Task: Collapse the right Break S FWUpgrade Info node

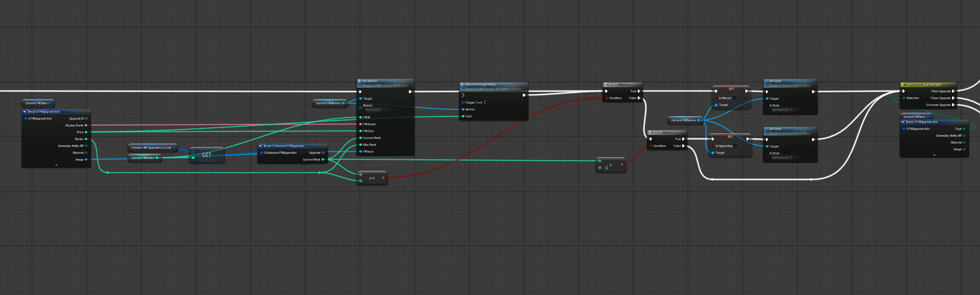Action: click(934, 155)
